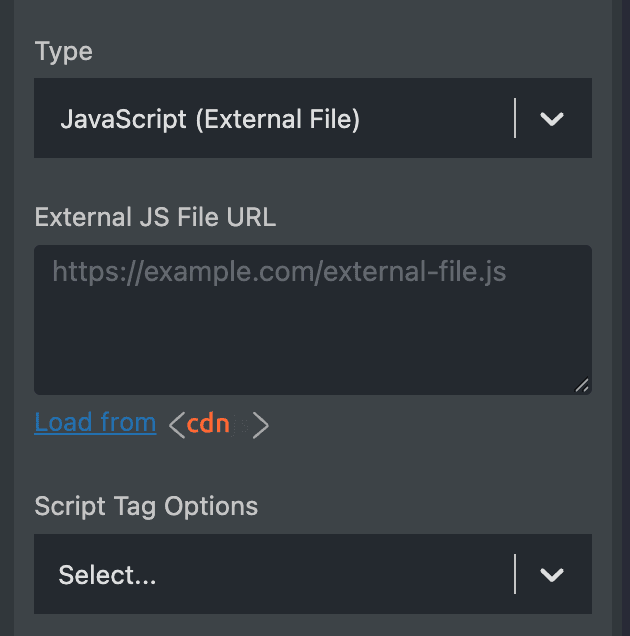Click the divider line inside Type dropdown
The width and height of the screenshot is (630, 636).
[515, 118]
